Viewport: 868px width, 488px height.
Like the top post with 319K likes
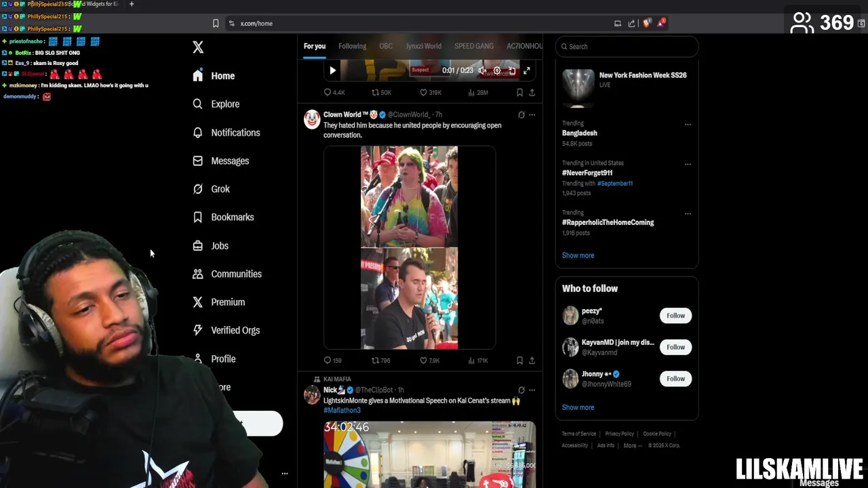(x=431, y=92)
